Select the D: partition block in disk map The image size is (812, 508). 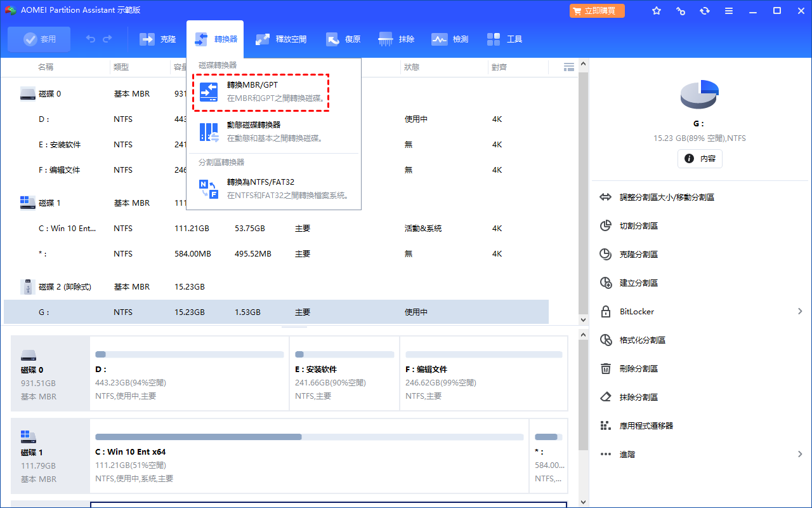tap(190, 373)
